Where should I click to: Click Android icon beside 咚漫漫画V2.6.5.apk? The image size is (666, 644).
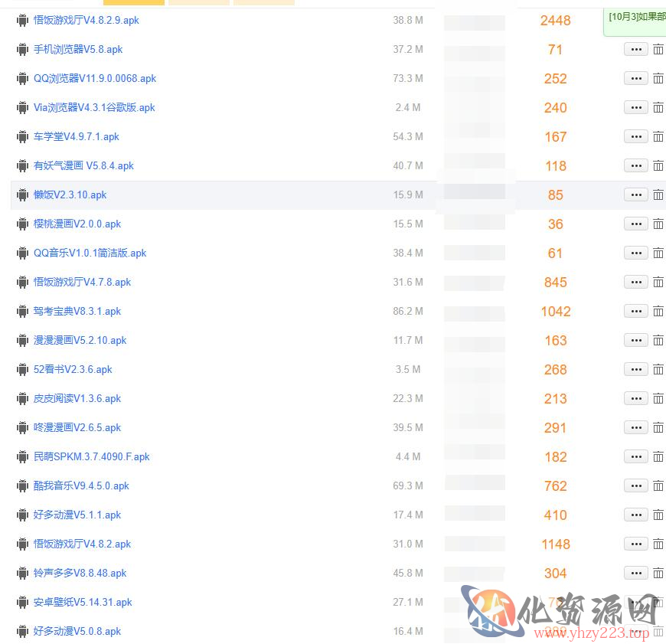[x=22, y=428]
